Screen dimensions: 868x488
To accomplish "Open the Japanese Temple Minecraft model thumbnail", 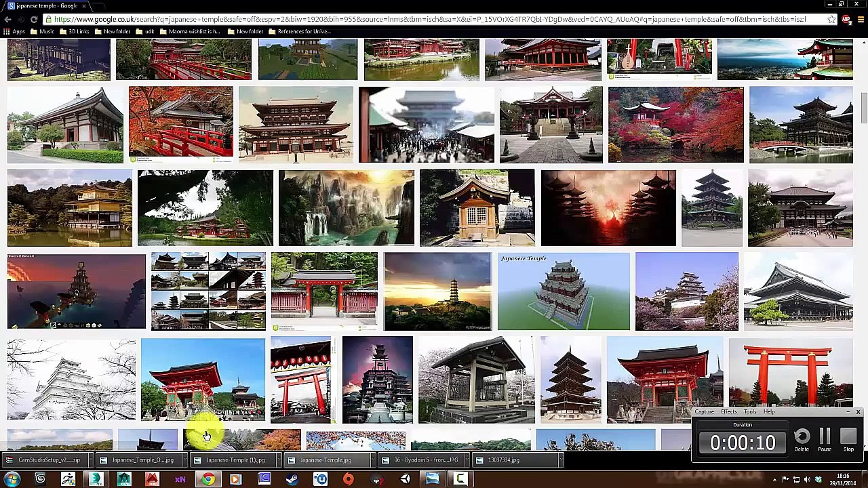I will click(x=564, y=291).
